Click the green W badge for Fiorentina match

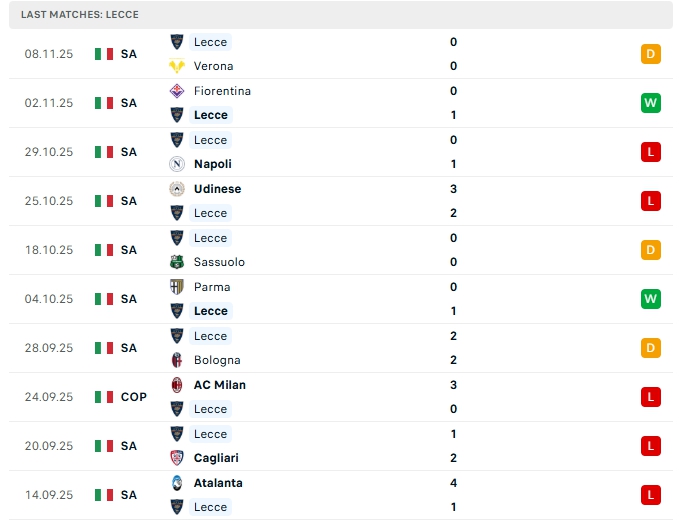click(x=651, y=103)
